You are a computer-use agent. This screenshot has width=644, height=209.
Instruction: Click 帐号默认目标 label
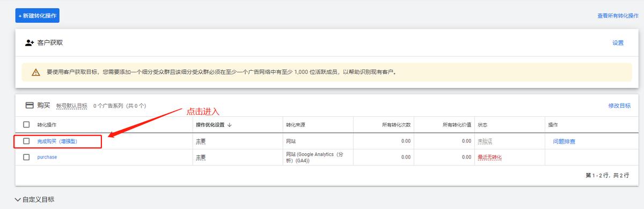point(72,106)
